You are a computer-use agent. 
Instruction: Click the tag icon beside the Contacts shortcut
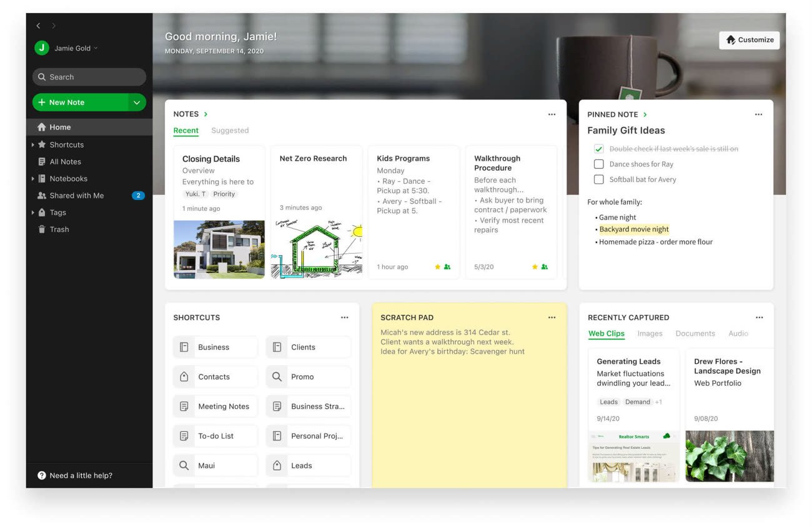184,376
